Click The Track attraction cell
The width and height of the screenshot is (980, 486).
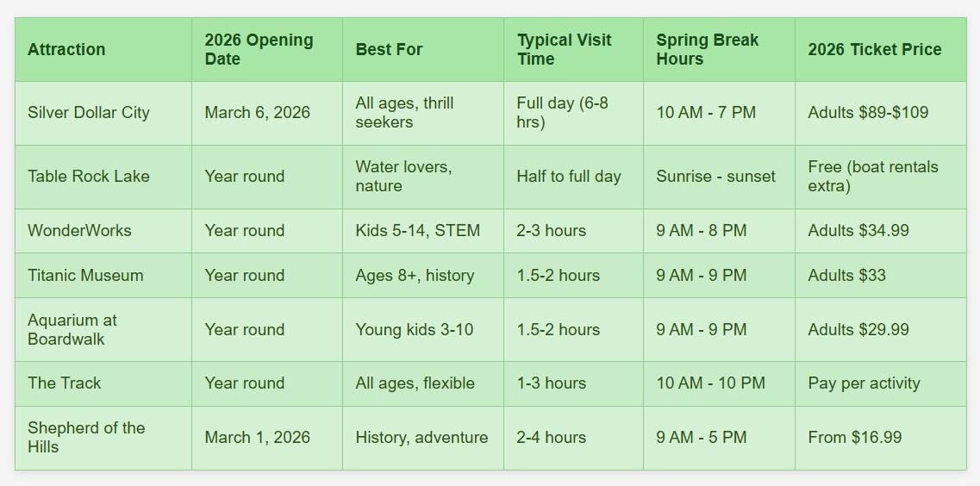[x=65, y=383]
